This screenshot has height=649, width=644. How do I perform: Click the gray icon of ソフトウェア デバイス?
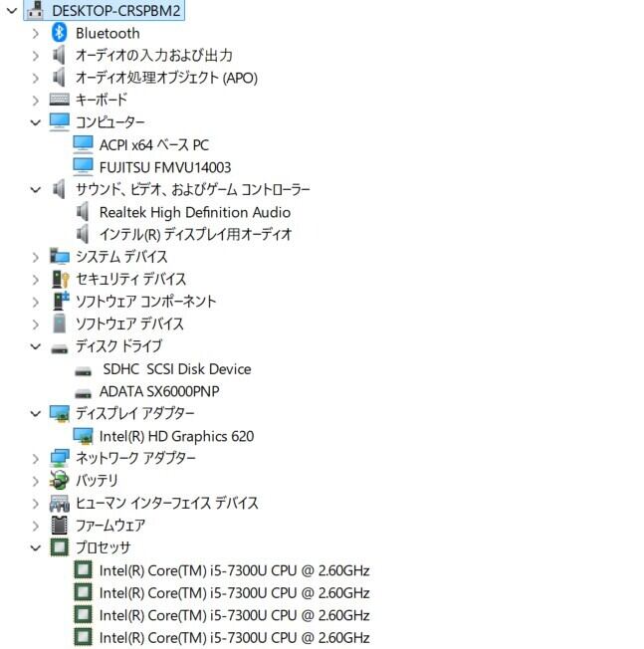click(x=59, y=324)
